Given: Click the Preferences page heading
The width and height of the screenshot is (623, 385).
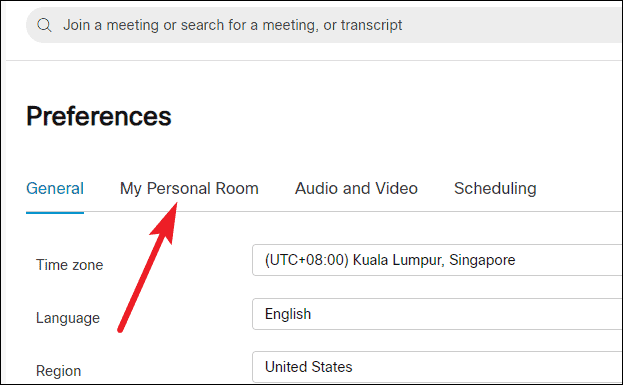Looking at the screenshot, I should (x=99, y=116).
